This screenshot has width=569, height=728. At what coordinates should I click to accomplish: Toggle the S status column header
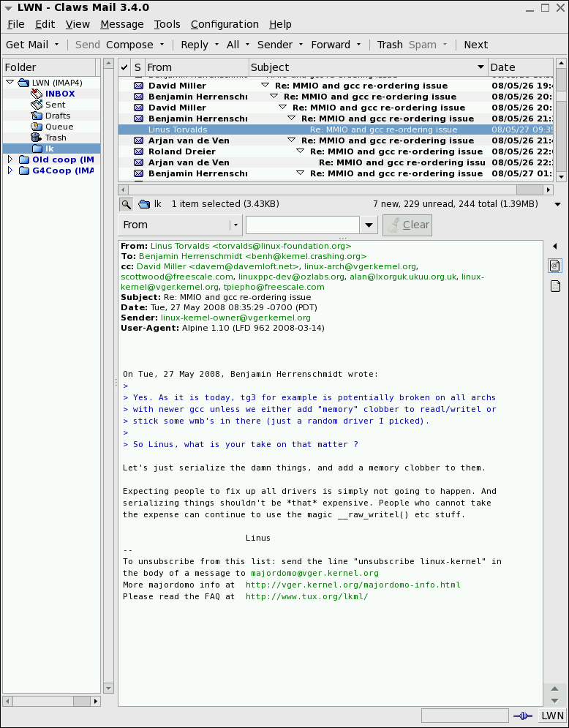point(137,67)
